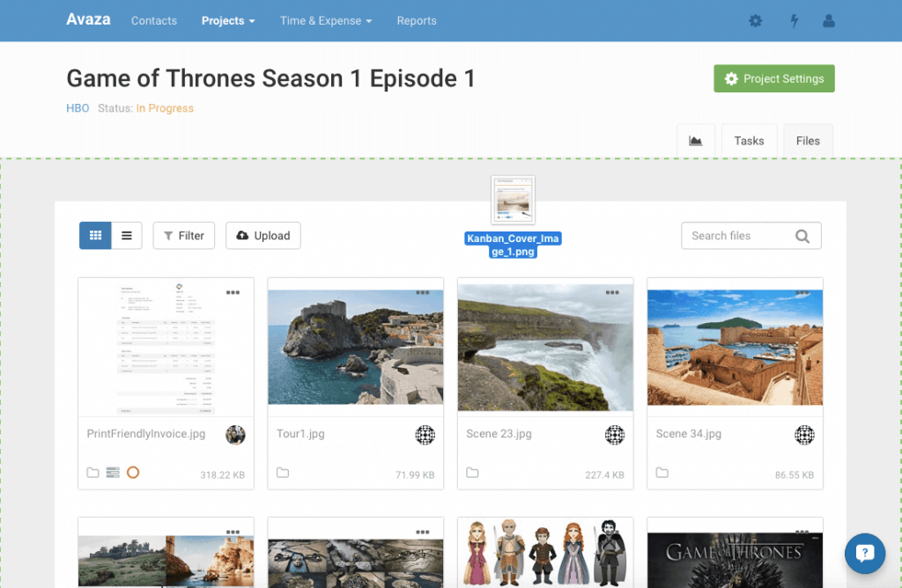Open three-dot menu on Scene 23.jpg
Screen dimensions: 902x588
pyautogui.click(x=611, y=292)
